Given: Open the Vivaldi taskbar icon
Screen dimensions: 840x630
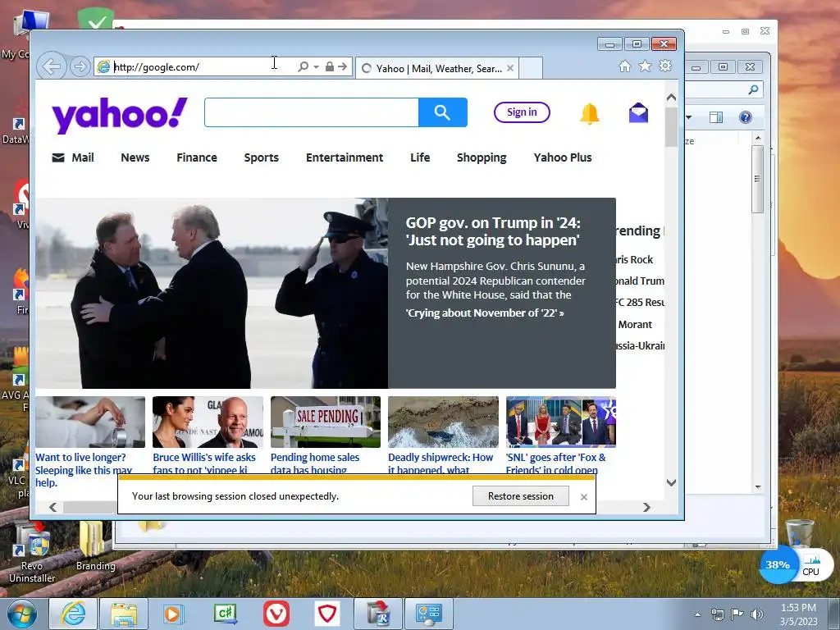Looking at the screenshot, I should click(x=276, y=614).
